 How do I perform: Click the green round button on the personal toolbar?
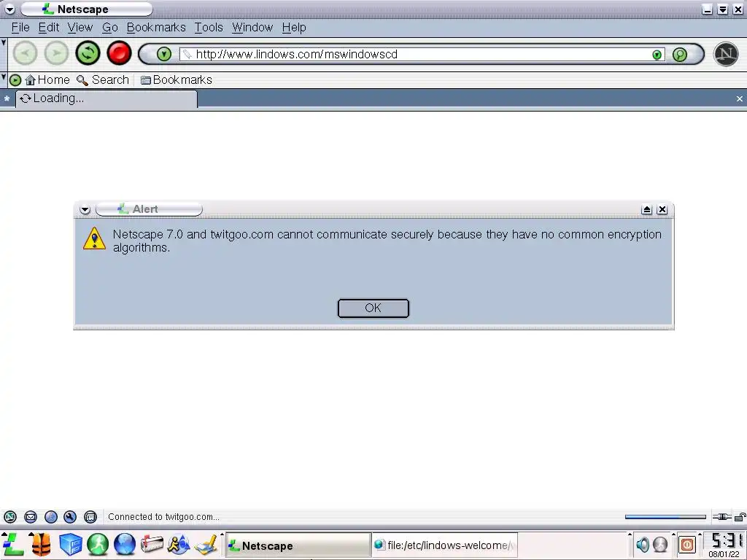15,80
